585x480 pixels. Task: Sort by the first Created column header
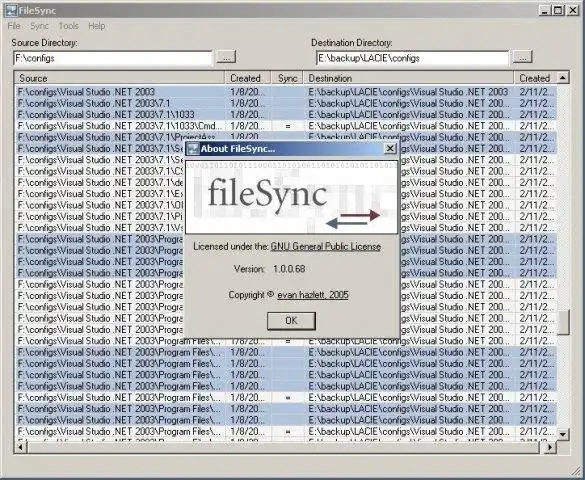pos(248,78)
